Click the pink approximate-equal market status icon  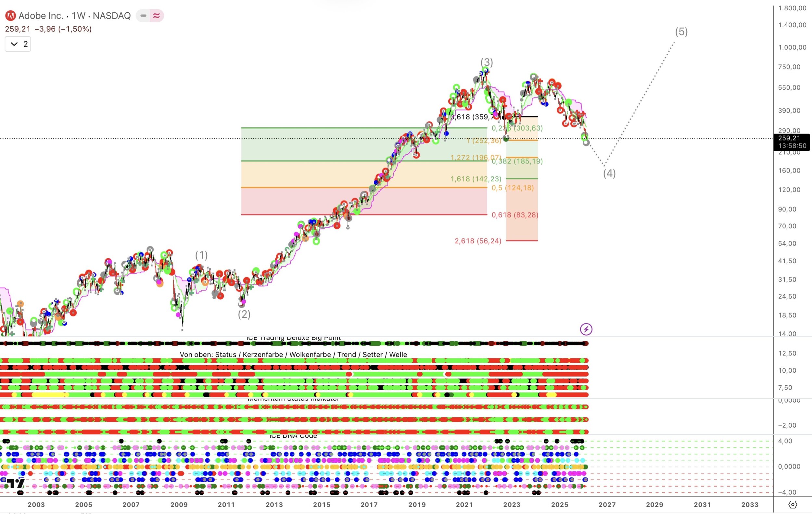point(156,16)
